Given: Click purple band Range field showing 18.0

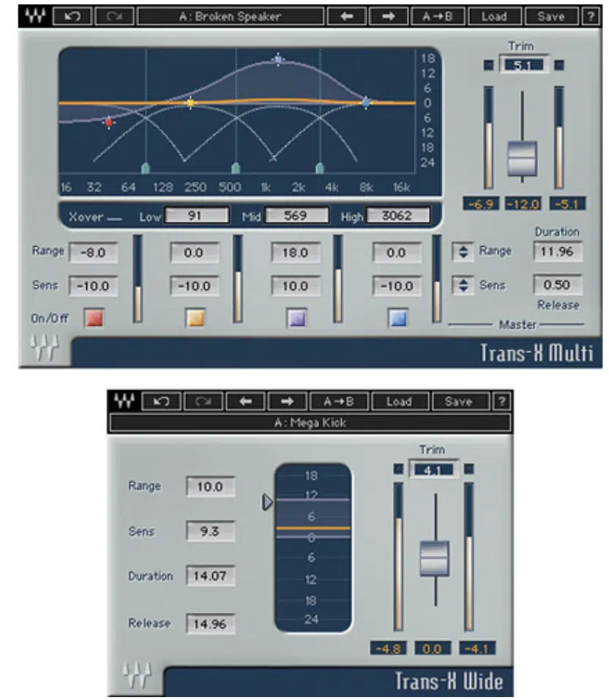Looking at the screenshot, I should tap(296, 253).
